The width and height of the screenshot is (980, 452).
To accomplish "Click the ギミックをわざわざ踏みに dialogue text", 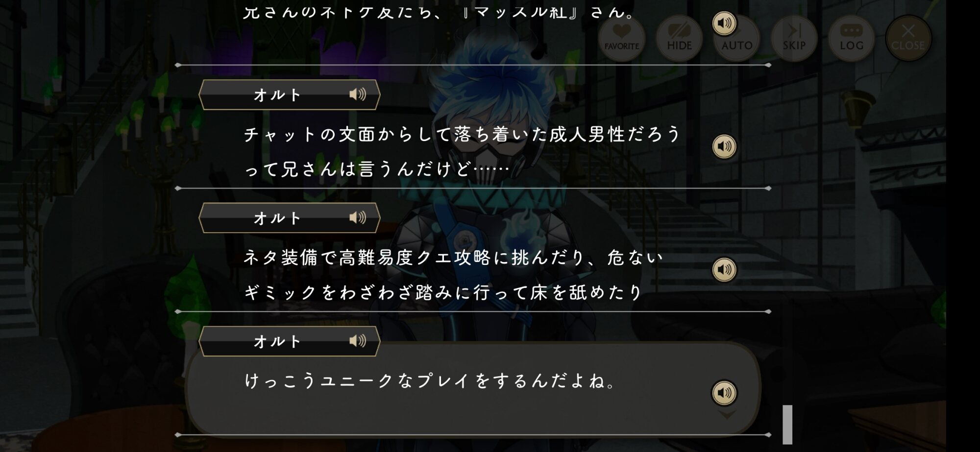I will [x=443, y=292].
